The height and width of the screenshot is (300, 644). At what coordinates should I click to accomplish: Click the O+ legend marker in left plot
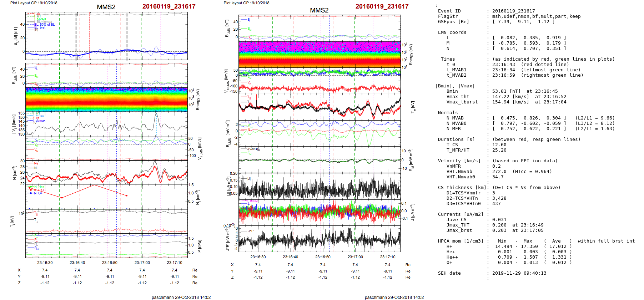click(32, 193)
